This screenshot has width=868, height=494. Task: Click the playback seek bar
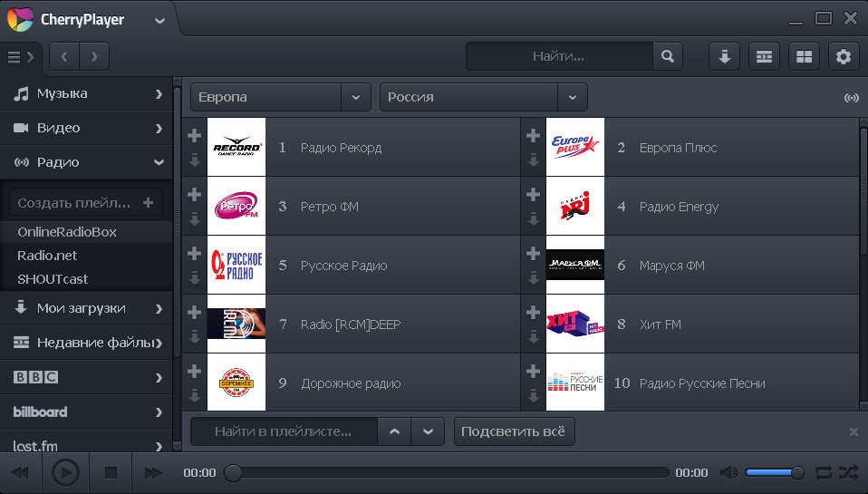click(446, 473)
